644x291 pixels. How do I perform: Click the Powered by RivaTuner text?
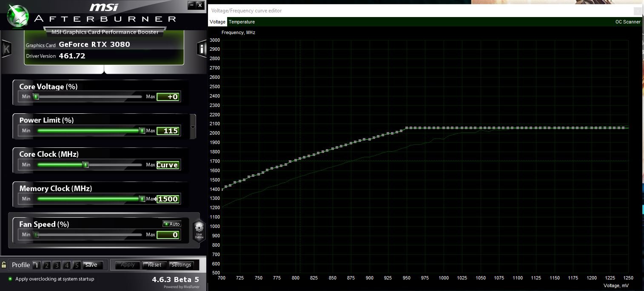coord(182,287)
